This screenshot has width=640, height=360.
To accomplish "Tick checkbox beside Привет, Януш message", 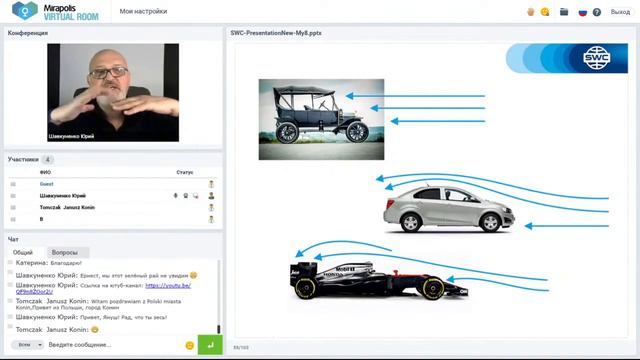I will pos(11,316).
